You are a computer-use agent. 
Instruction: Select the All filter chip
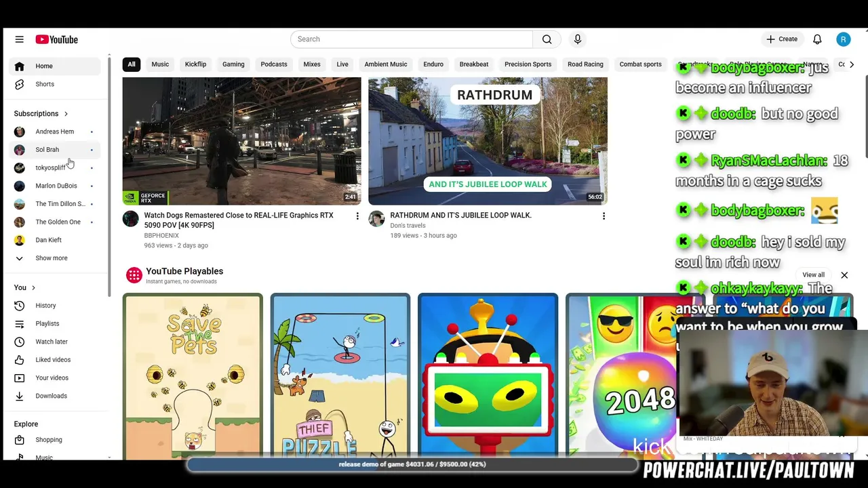(132, 64)
